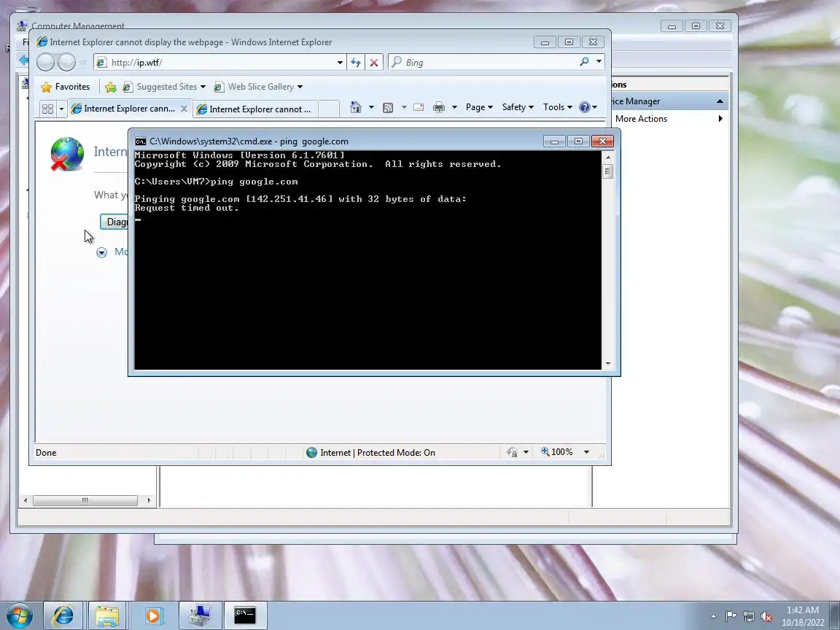Screen dimensions: 840x630
Task: Open the tab list dropdown arrow
Action: [61, 109]
